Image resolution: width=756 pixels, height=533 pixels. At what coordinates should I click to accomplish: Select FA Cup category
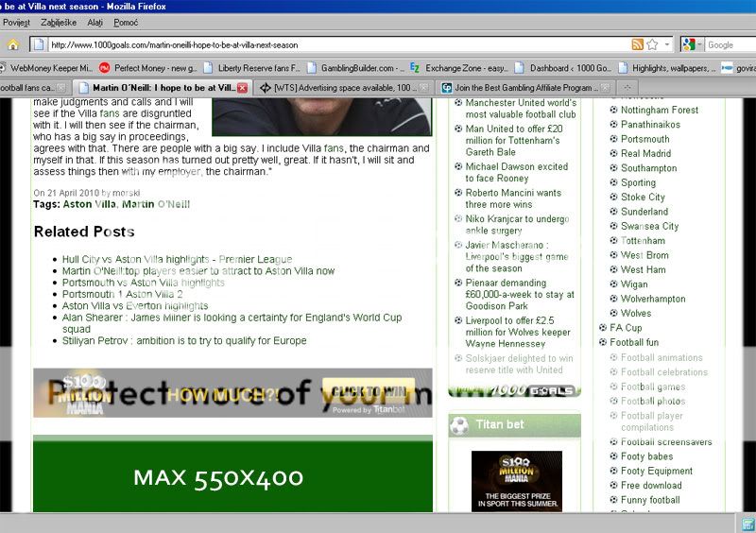[x=626, y=328]
